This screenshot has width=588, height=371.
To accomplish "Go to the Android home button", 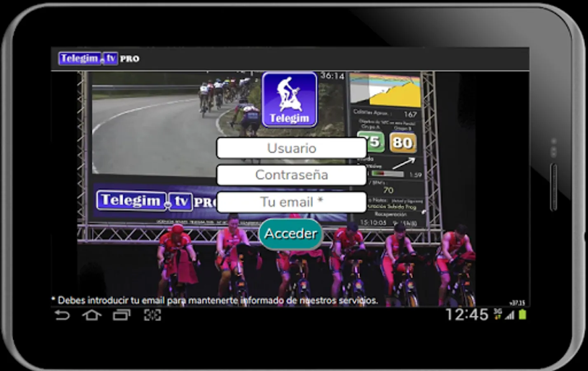I will (x=92, y=316).
